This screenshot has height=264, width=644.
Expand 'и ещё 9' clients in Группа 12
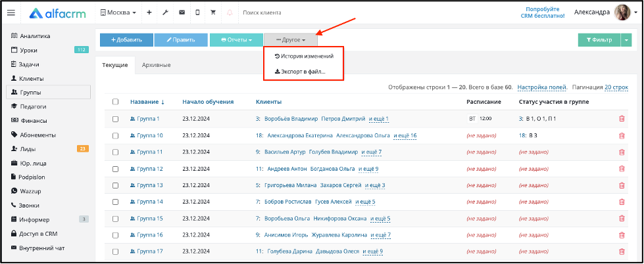tap(368, 169)
